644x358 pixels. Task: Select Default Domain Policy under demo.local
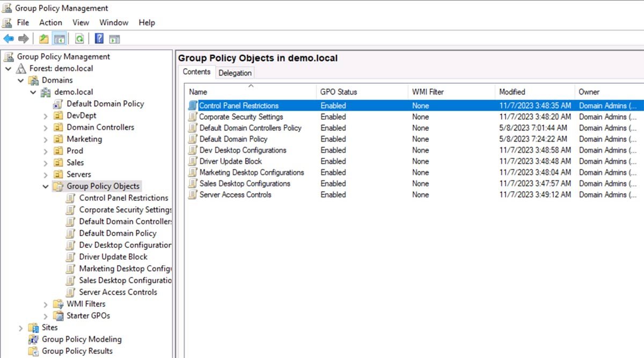(x=105, y=104)
